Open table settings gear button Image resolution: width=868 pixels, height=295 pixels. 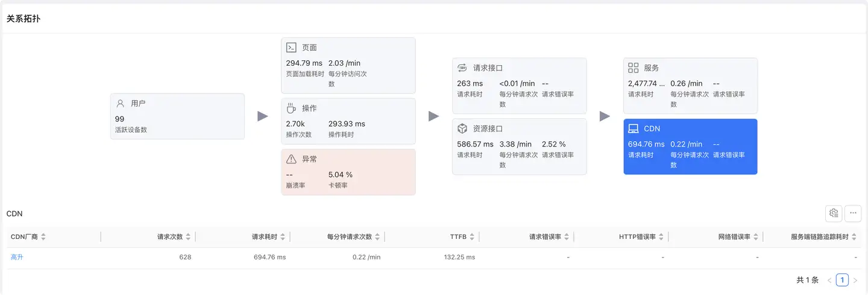834,213
